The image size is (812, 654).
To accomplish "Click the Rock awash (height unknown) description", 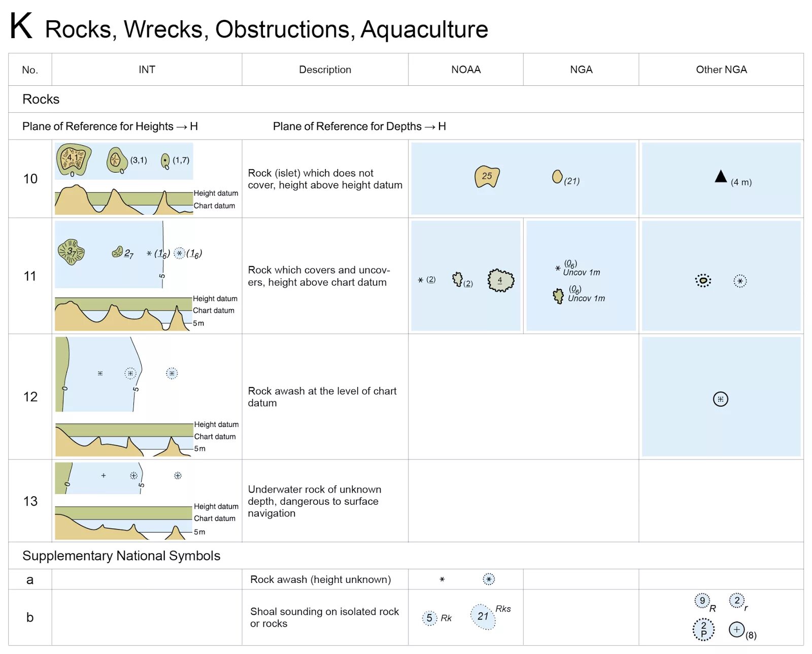I will 320,579.
